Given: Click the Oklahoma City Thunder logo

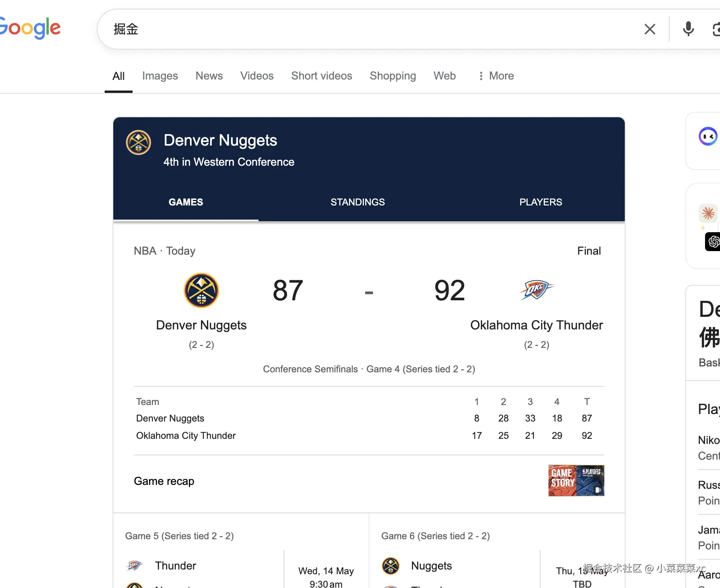Looking at the screenshot, I should [536, 290].
